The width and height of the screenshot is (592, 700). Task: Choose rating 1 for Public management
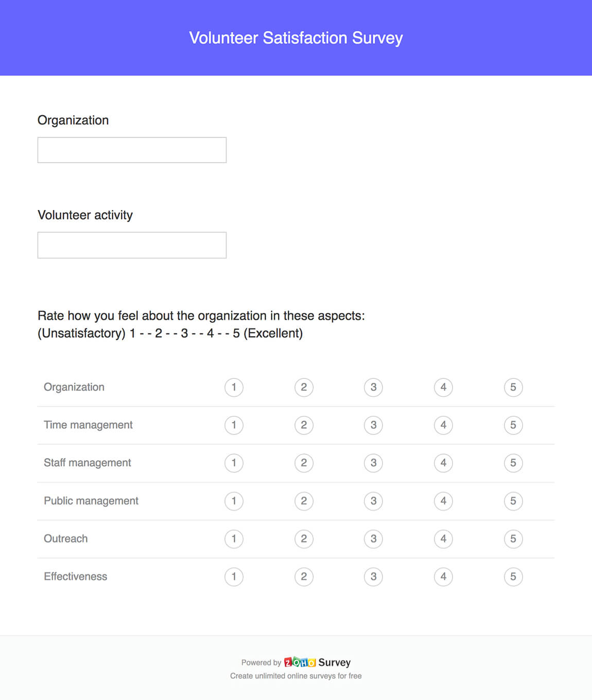point(234,501)
